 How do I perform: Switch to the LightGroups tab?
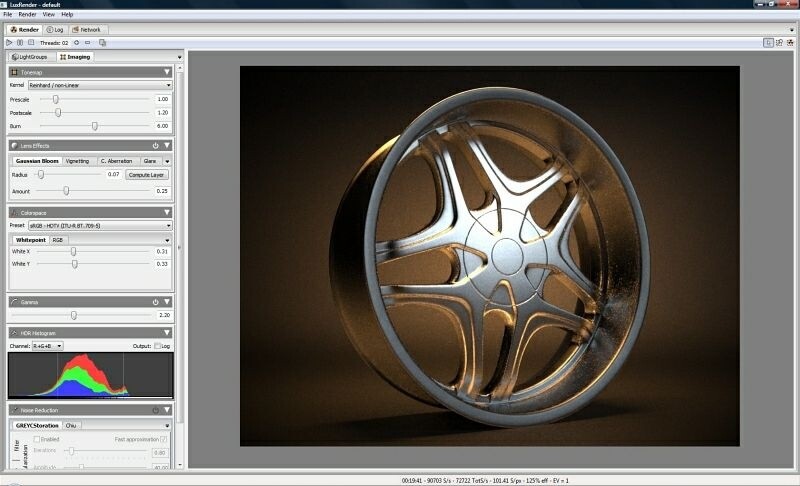coord(30,57)
